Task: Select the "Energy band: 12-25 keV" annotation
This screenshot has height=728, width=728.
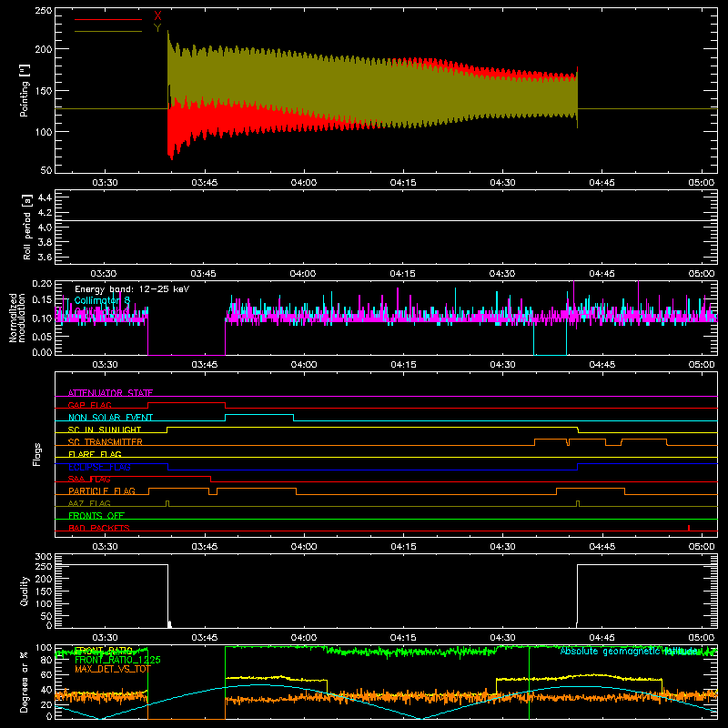Action: 132,289
